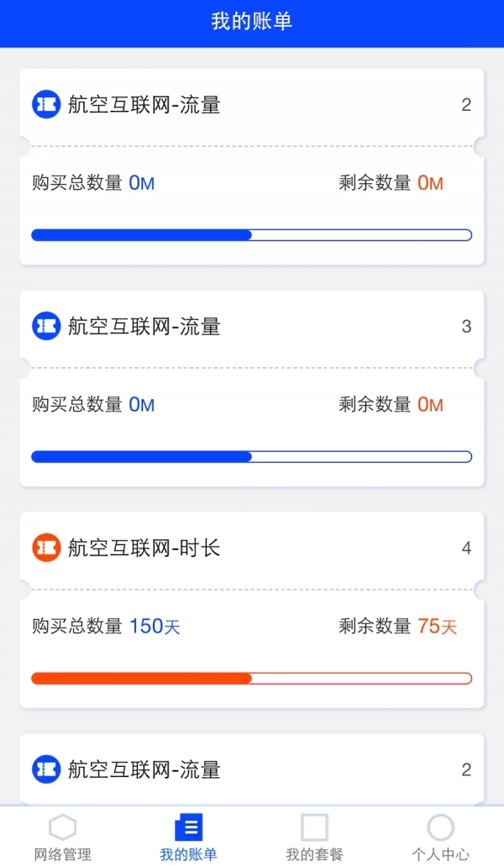This screenshot has height=866, width=504.
Task: Expand the 航空互联网-时长 bill card details
Action: tap(252, 548)
